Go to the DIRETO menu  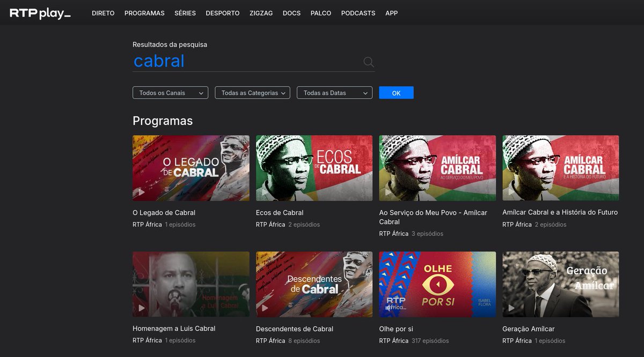(103, 13)
